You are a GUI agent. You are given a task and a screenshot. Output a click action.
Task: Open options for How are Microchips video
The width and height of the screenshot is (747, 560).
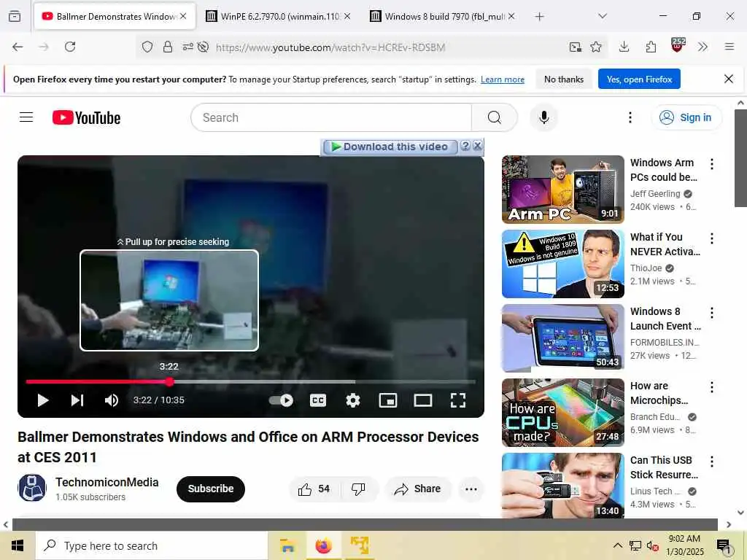tap(712, 387)
